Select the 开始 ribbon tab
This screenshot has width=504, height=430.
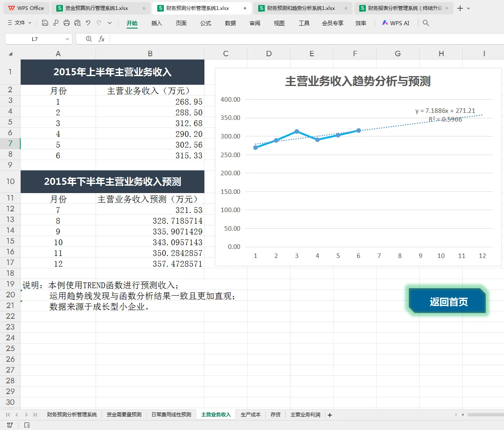tap(132, 23)
